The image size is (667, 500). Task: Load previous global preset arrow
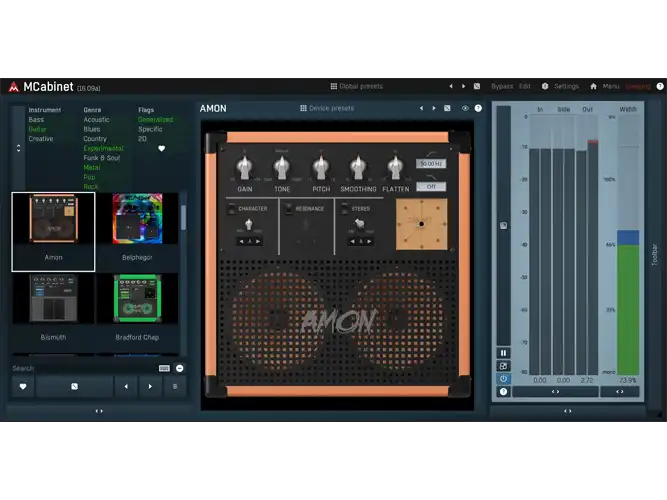pyautogui.click(x=451, y=86)
